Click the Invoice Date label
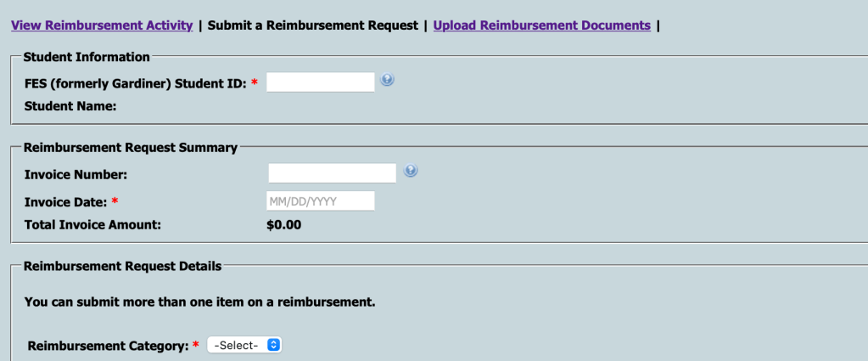Screen dimensions: 868x361 (x=67, y=201)
